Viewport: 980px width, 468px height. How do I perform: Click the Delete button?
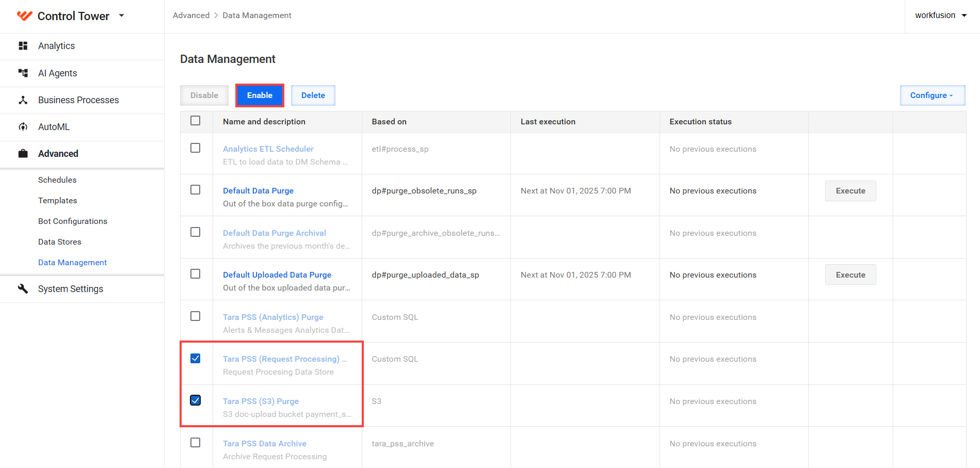pyautogui.click(x=313, y=95)
